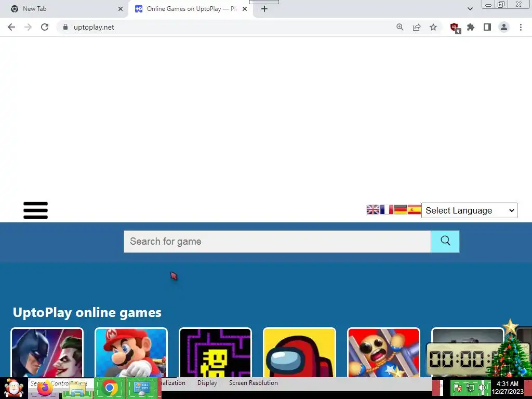Open the Control Panel taskbar icon

(142, 388)
